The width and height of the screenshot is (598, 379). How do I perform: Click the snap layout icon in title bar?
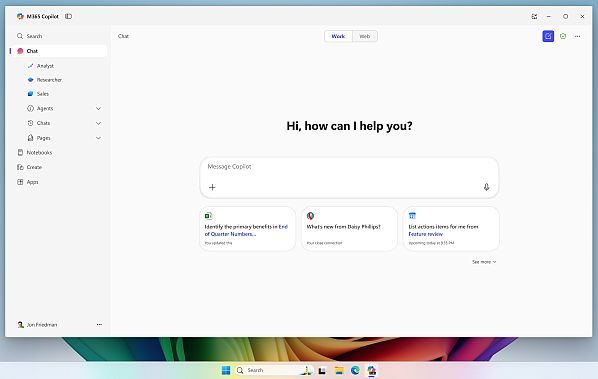pos(534,16)
